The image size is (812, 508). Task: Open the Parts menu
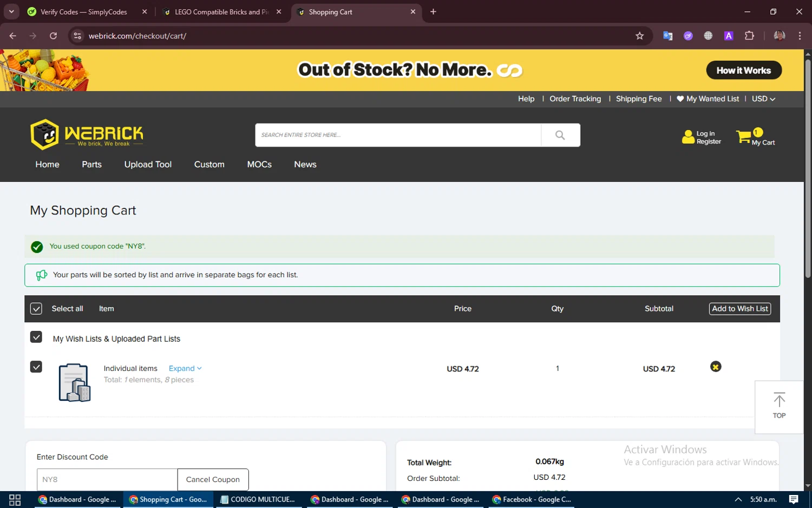(91, 165)
